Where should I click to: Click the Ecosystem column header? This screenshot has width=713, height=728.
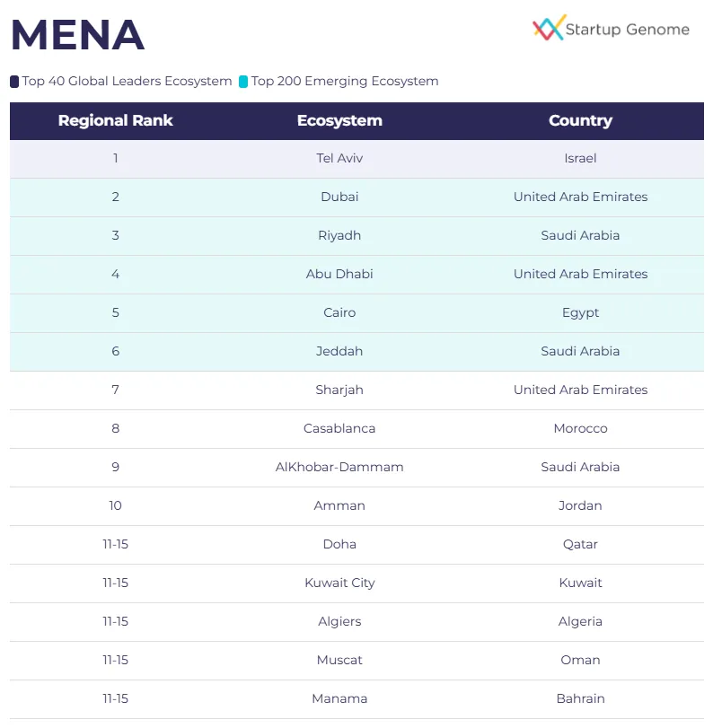[x=339, y=120]
